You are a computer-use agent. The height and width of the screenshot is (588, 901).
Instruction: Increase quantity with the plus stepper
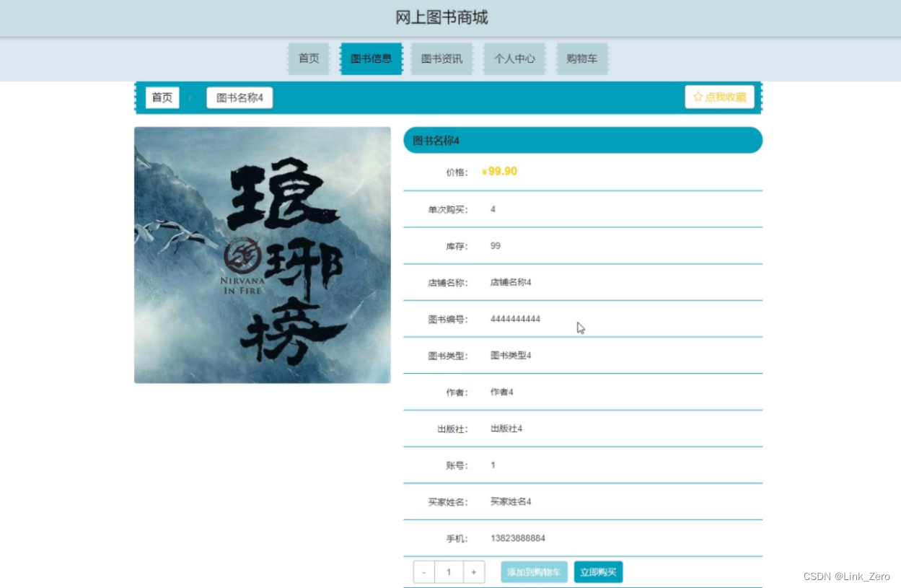coord(474,571)
